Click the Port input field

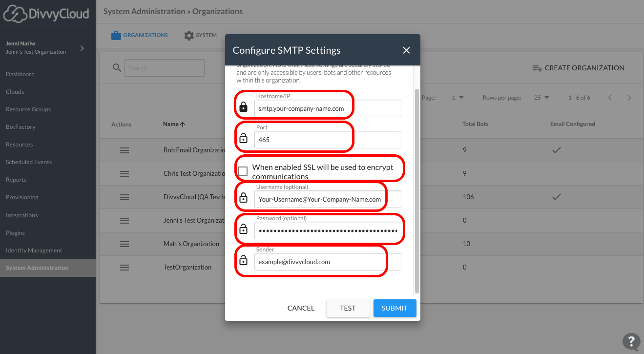328,140
